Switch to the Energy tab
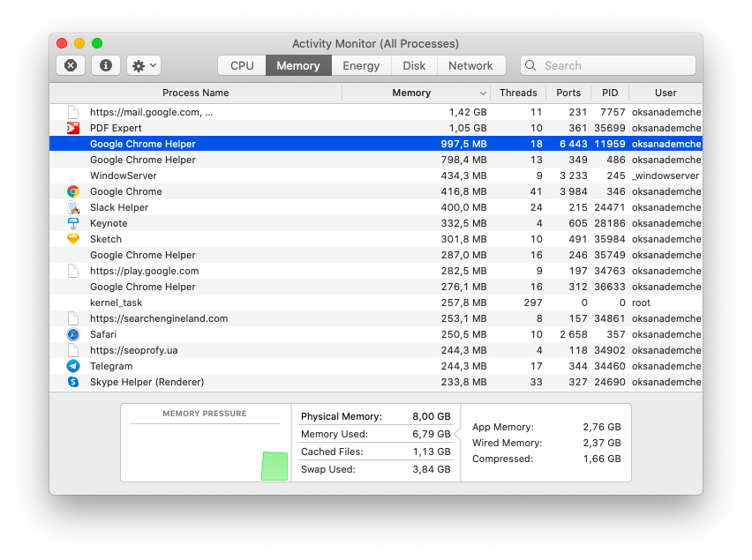 361,65
